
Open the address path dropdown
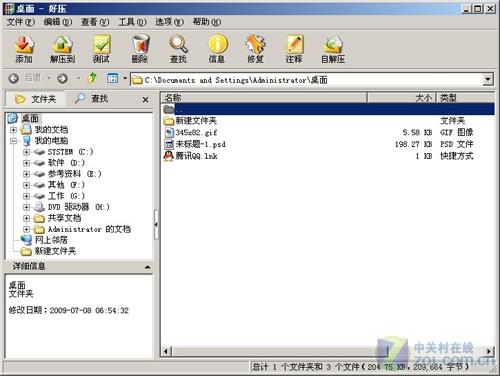pos(488,79)
